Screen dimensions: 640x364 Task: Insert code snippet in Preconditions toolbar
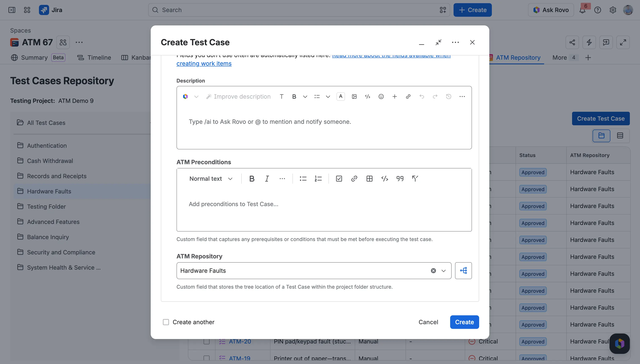click(x=385, y=178)
